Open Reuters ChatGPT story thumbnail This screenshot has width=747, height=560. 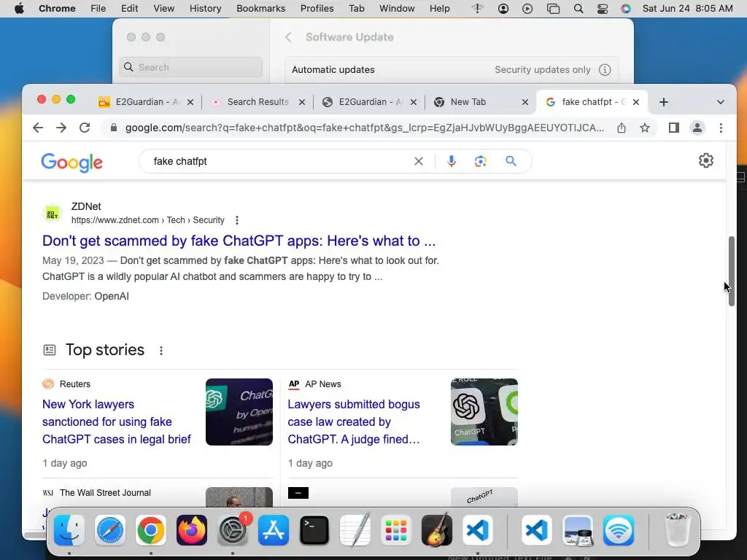coord(239,412)
